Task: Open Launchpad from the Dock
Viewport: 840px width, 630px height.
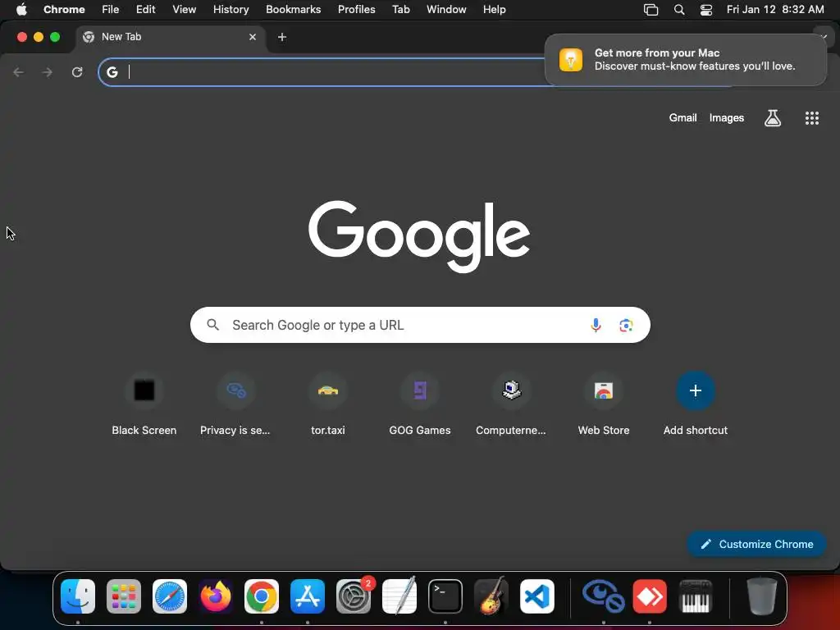Action: click(124, 596)
